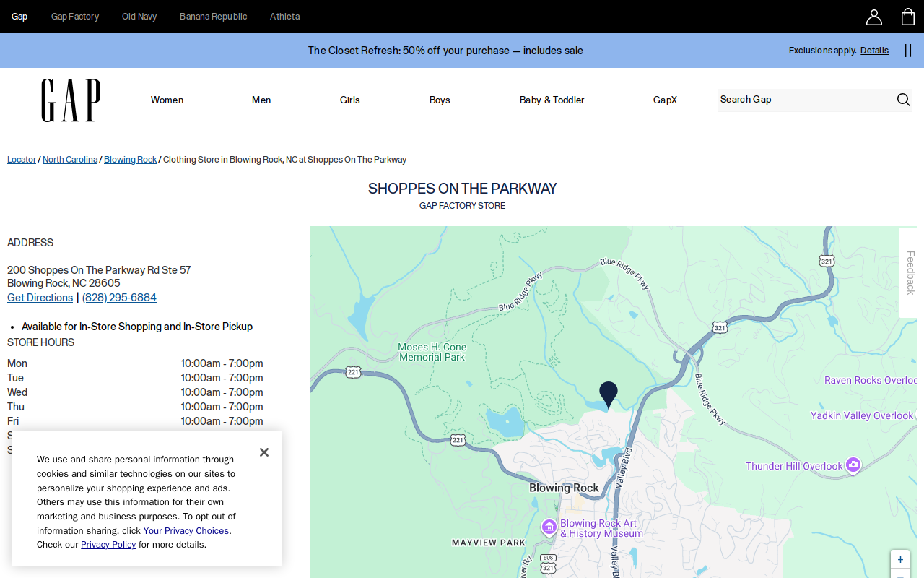Focus the Search Gap field

[805, 100]
